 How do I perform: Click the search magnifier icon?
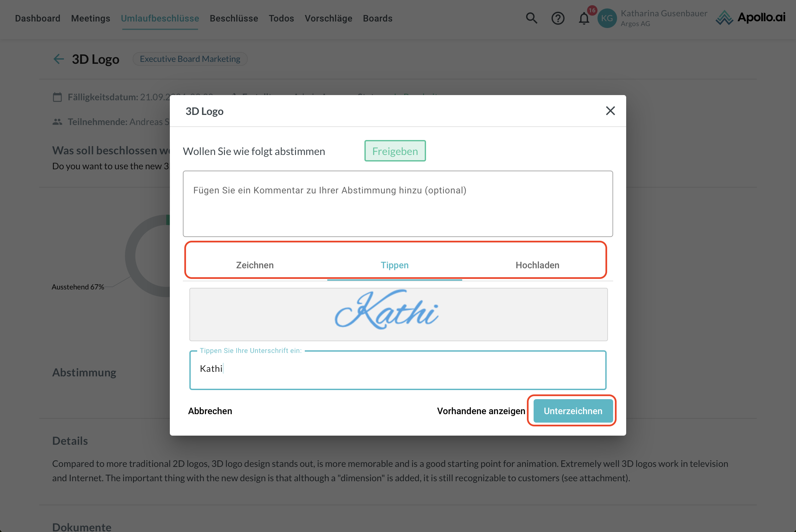click(531, 18)
